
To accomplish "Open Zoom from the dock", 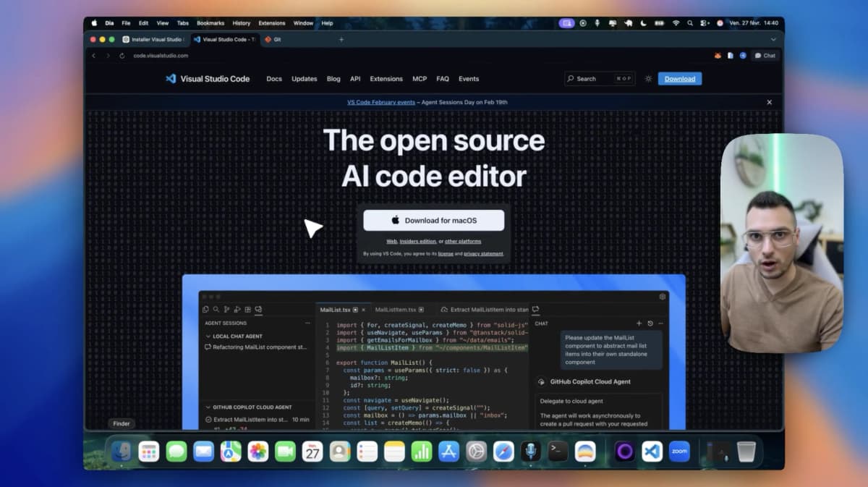I will pyautogui.click(x=679, y=452).
